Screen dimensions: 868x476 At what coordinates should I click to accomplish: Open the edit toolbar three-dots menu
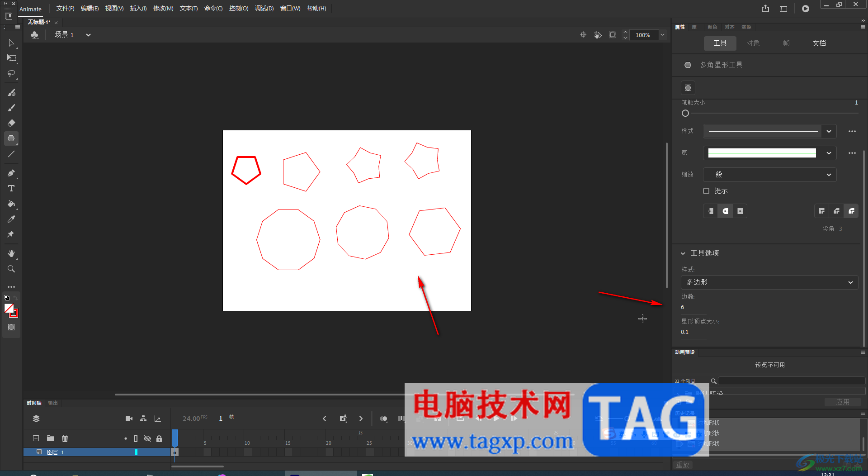11,287
